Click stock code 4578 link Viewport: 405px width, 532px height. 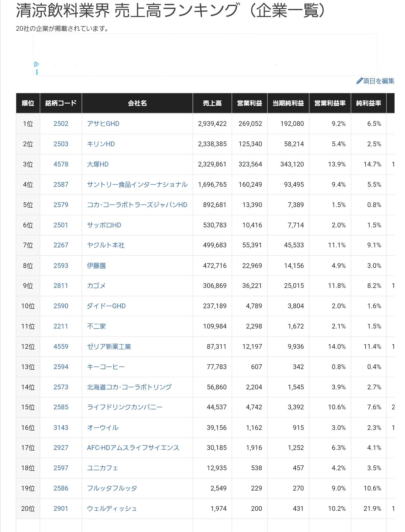pyautogui.click(x=61, y=164)
